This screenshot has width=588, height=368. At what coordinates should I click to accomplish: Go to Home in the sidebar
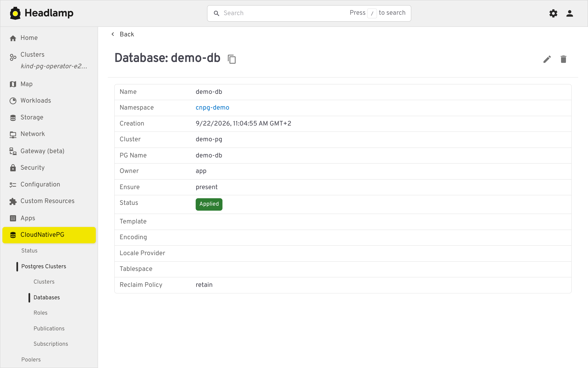coord(49,38)
